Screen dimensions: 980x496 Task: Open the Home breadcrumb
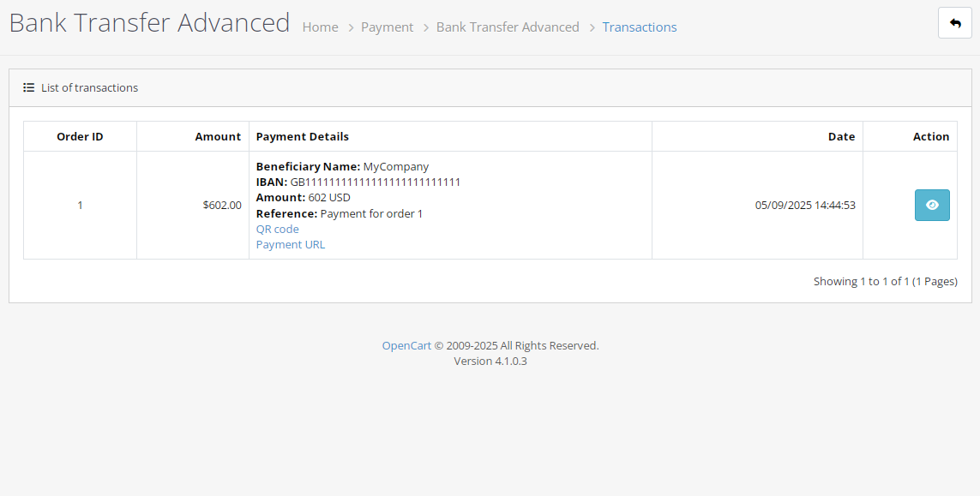pos(320,27)
